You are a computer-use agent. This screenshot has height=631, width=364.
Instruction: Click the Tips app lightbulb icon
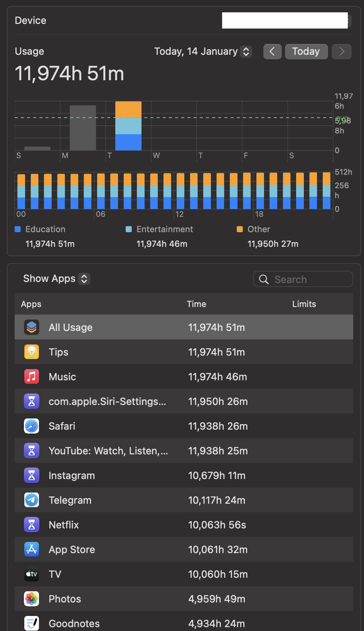(32, 352)
